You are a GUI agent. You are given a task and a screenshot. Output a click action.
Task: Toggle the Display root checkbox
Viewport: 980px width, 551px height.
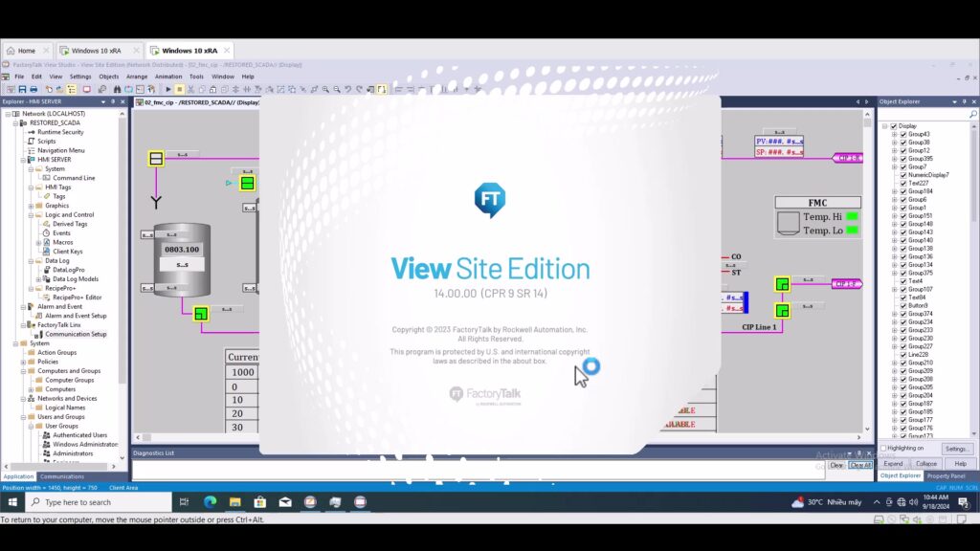click(x=894, y=126)
